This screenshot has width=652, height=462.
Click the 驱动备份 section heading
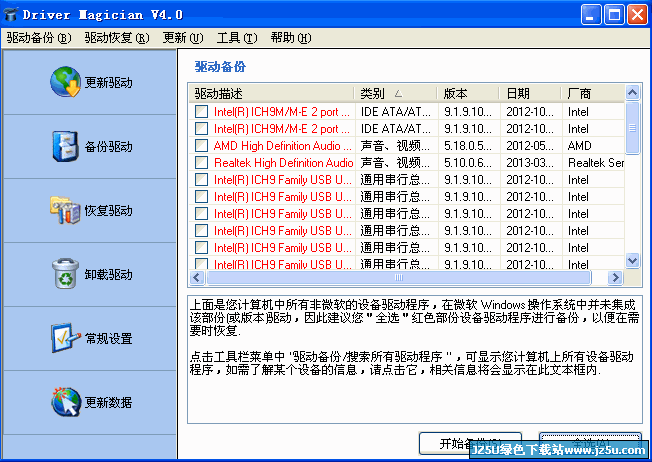tap(220, 67)
